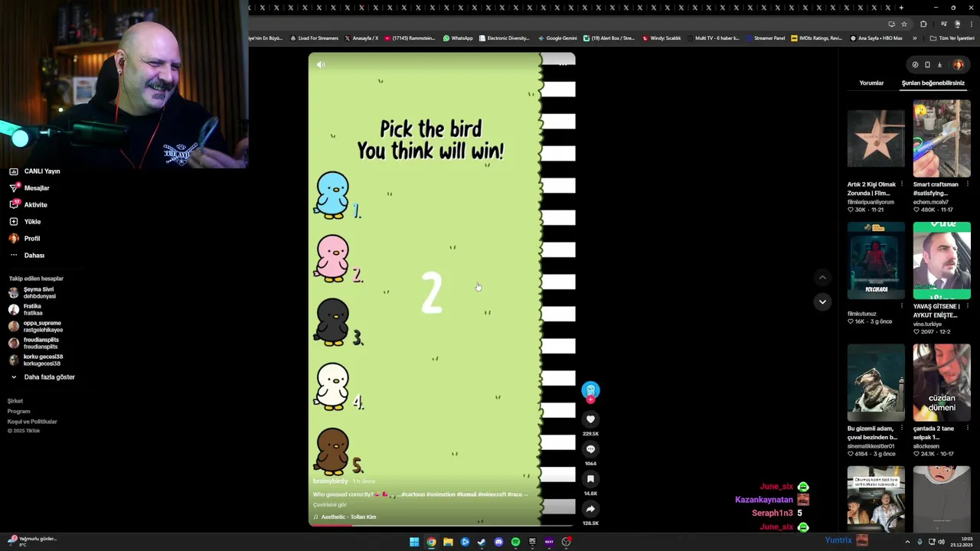Viewport: 980px width, 551px height.
Task: Follow the creator via the avatar plus icon
Action: (590, 400)
